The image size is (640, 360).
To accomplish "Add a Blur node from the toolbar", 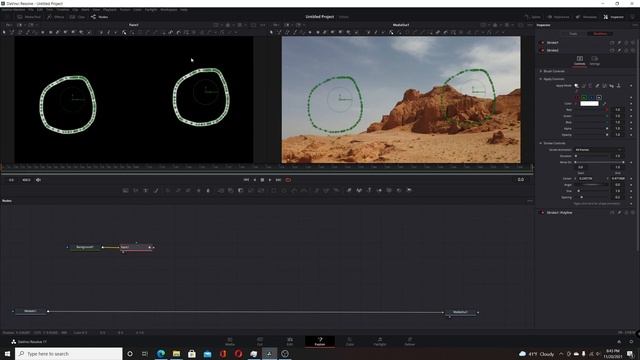I will (208, 190).
